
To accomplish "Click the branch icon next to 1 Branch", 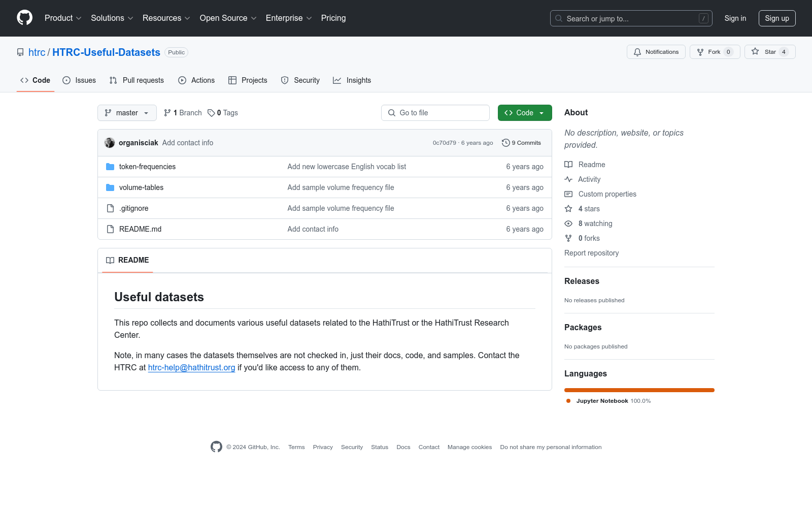I will coord(167,113).
